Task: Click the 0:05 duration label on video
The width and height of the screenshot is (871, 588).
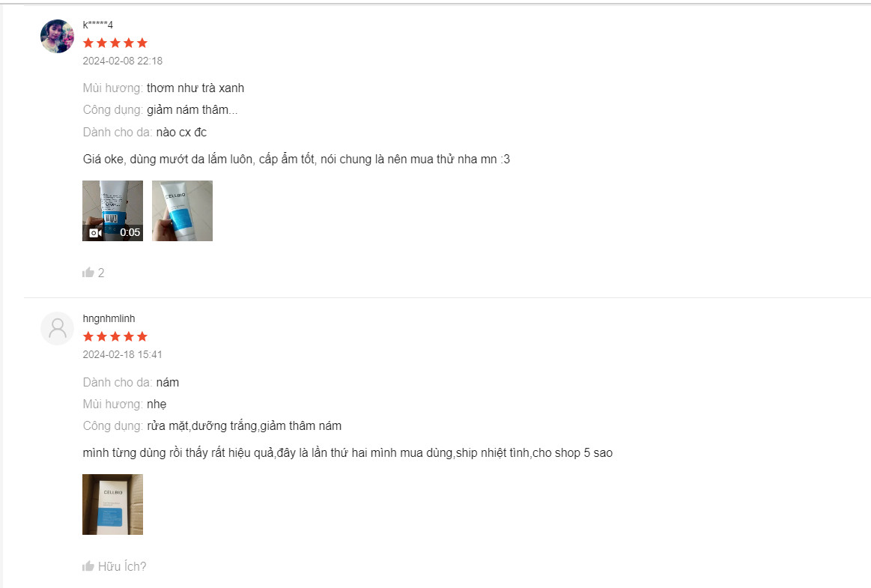Action: 130,232
